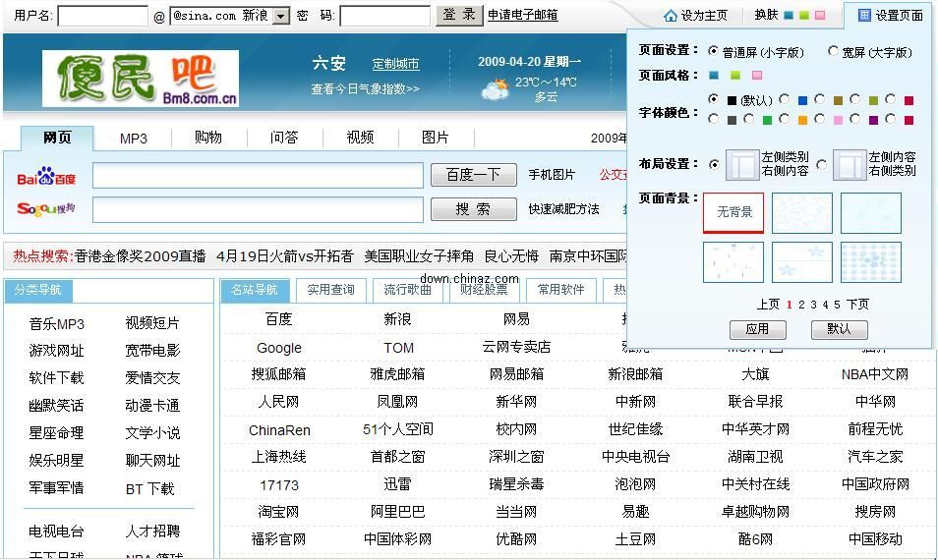This screenshot has height=560, width=938.
Task: Click the 应用 apply button
Action: pos(757,329)
